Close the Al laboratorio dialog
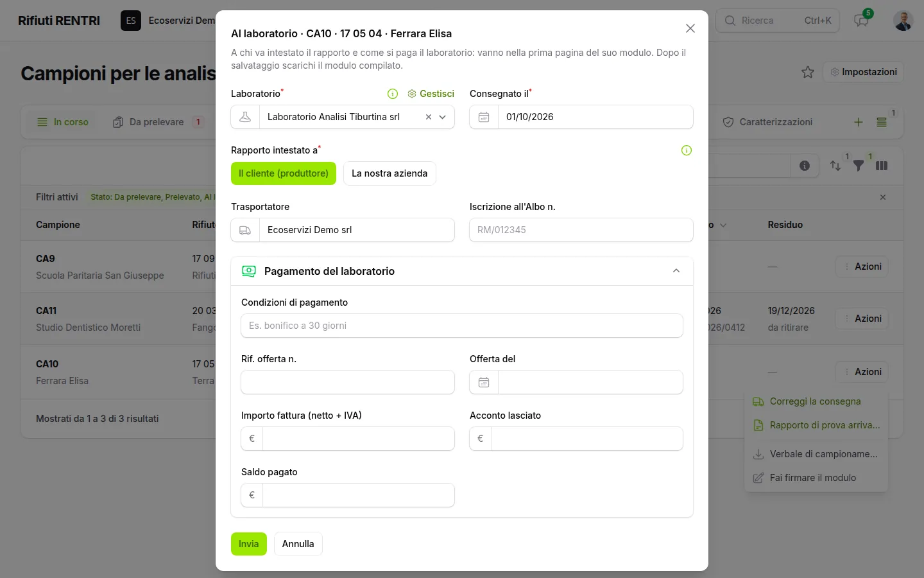Image resolution: width=924 pixels, height=578 pixels. point(690,28)
